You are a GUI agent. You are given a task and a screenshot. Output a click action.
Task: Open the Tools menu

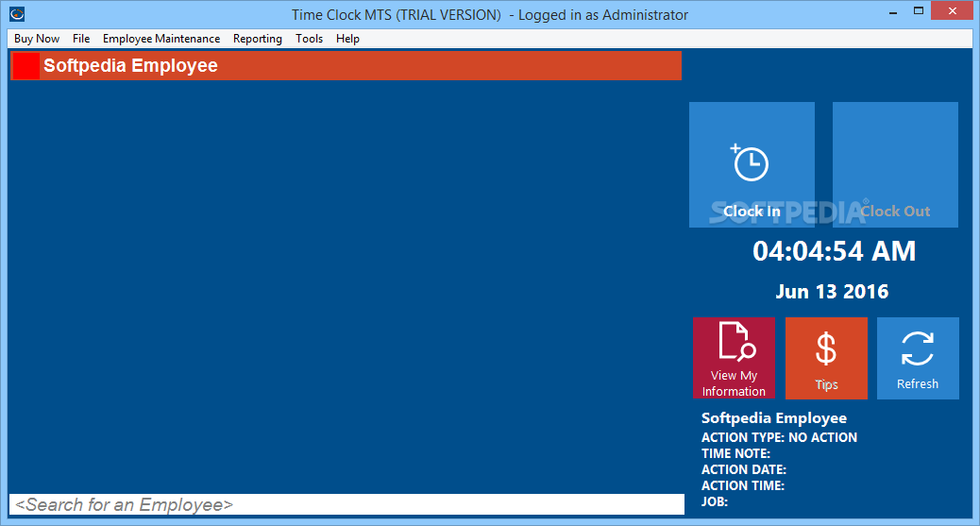coord(310,39)
